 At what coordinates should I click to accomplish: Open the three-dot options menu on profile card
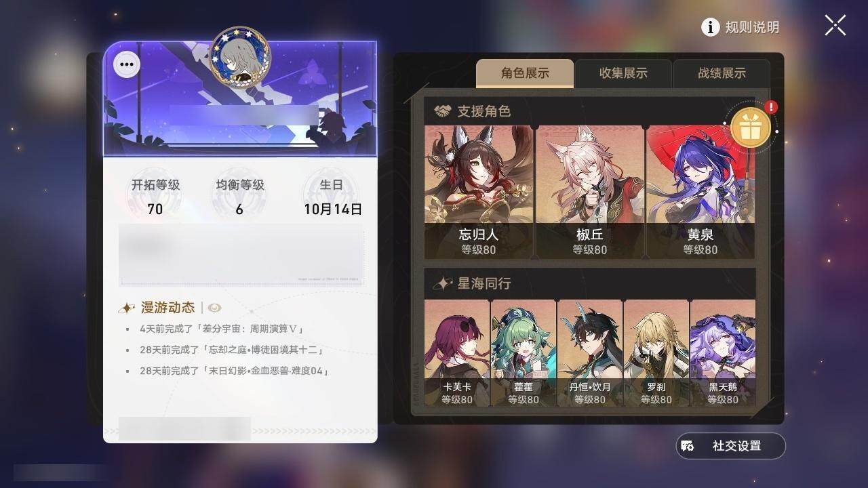point(127,65)
